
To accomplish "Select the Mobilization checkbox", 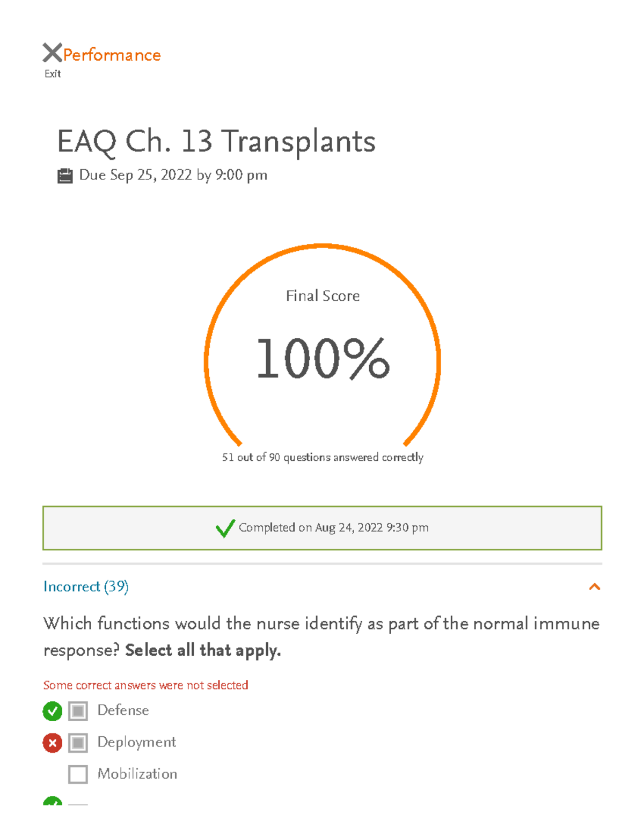I will (x=78, y=774).
